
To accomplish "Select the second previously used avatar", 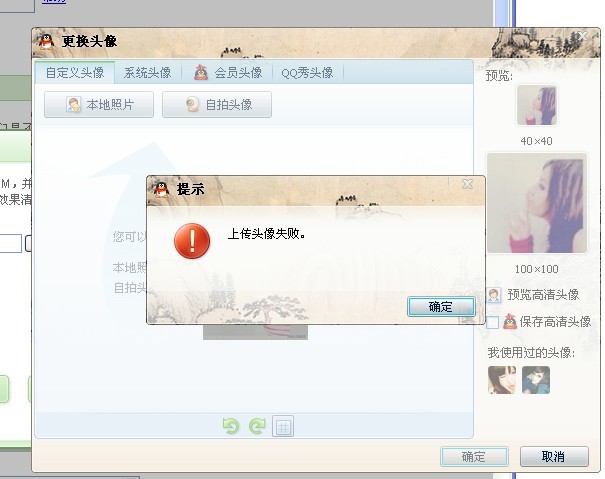I will pos(536,380).
